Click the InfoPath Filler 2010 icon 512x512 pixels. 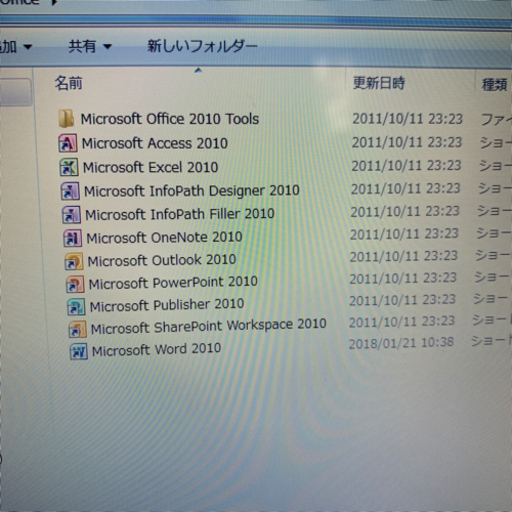[x=71, y=215]
